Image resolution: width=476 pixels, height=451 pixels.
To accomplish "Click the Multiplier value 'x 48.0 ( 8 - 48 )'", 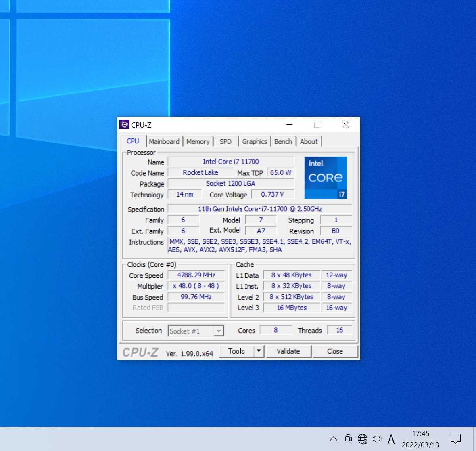I will click(196, 286).
